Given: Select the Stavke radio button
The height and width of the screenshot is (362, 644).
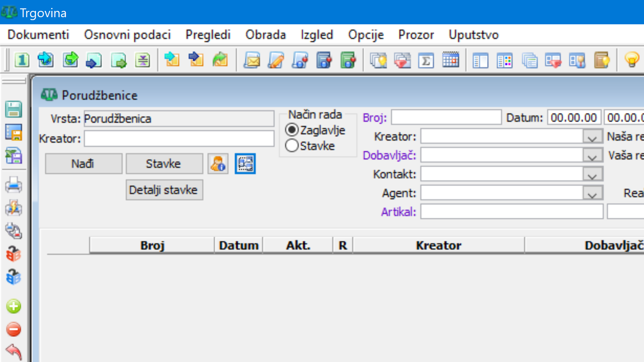Looking at the screenshot, I should [292, 146].
